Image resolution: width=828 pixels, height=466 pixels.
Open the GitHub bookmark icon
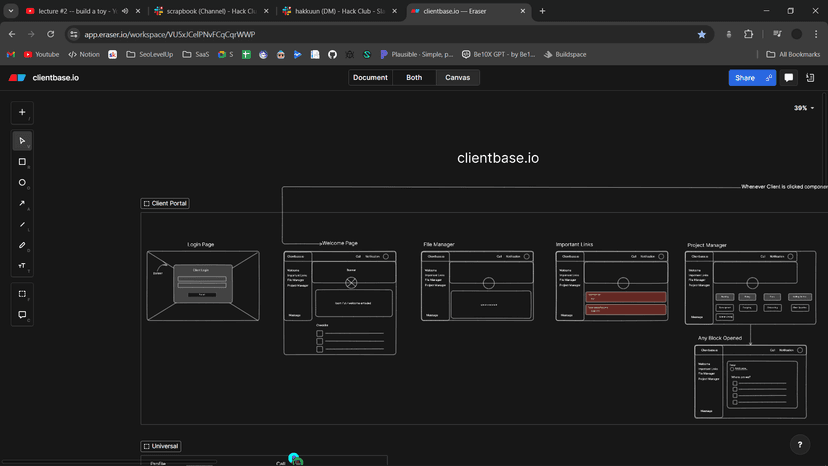click(332, 54)
